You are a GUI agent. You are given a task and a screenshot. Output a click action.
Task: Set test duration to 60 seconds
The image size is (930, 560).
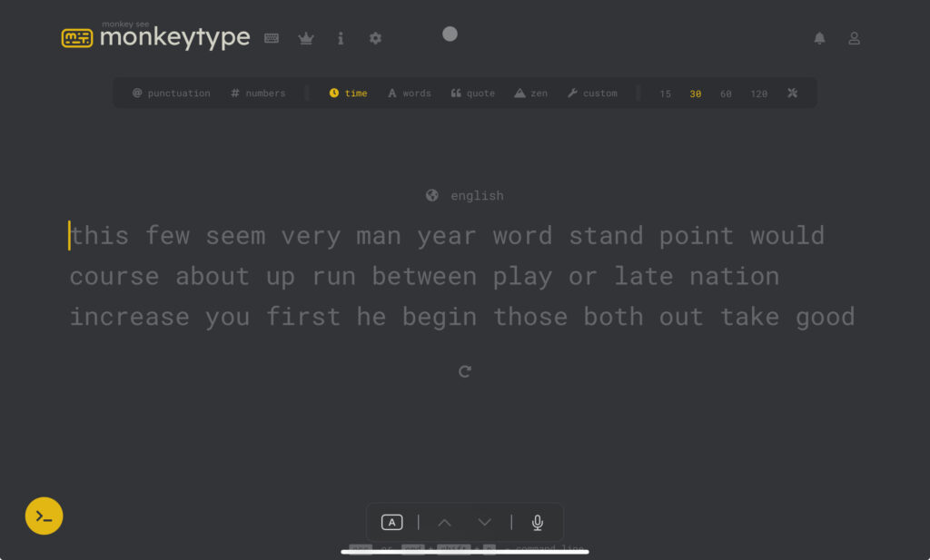click(726, 93)
